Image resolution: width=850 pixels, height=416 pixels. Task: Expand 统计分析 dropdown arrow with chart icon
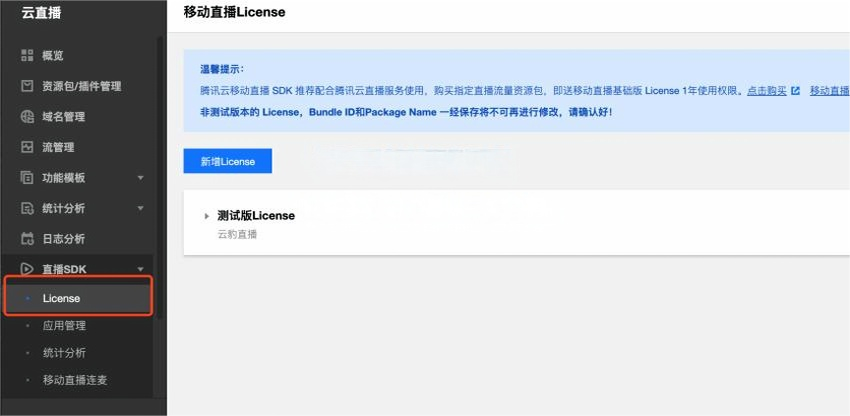140,208
